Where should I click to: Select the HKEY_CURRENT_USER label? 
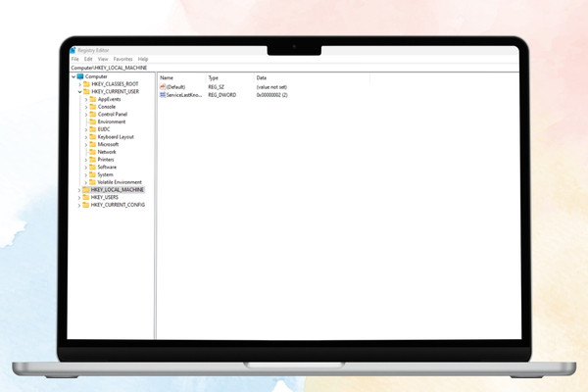pyautogui.click(x=115, y=91)
